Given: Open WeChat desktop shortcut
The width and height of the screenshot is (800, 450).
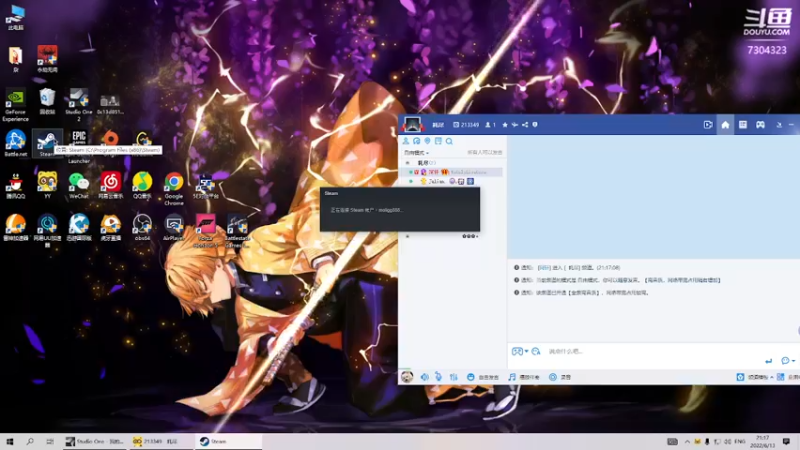Looking at the screenshot, I should pyautogui.click(x=79, y=186).
